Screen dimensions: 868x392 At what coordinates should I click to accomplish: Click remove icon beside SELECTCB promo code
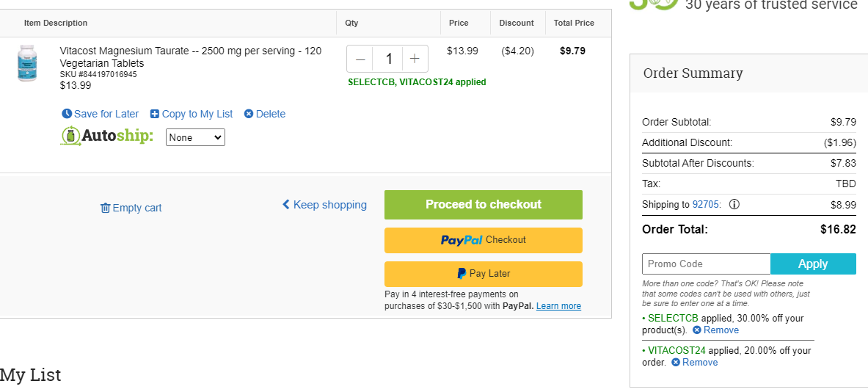point(697,330)
